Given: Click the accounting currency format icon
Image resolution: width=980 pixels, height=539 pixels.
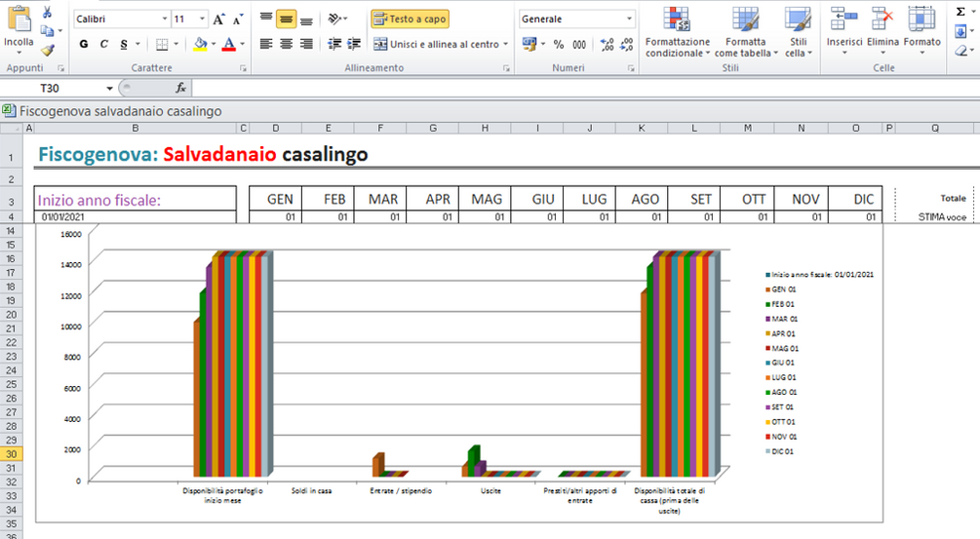Looking at the screenshot, I should pyautogui.click(x=529, y=44).
